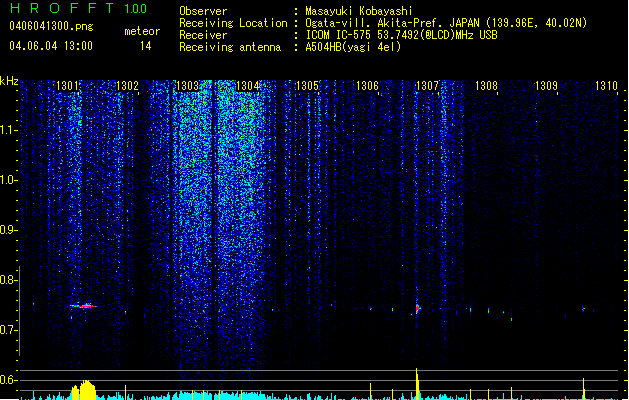This screenshot has height=400, width=629.
Task: Click observer name Masayuki Kobayashi
Action: (x=359, y=11)
